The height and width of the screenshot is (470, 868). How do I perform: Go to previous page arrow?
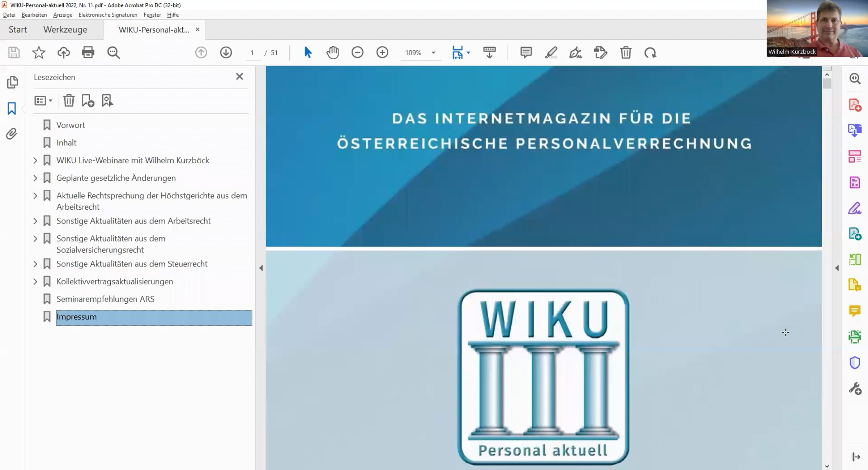[x=201, y=52]
